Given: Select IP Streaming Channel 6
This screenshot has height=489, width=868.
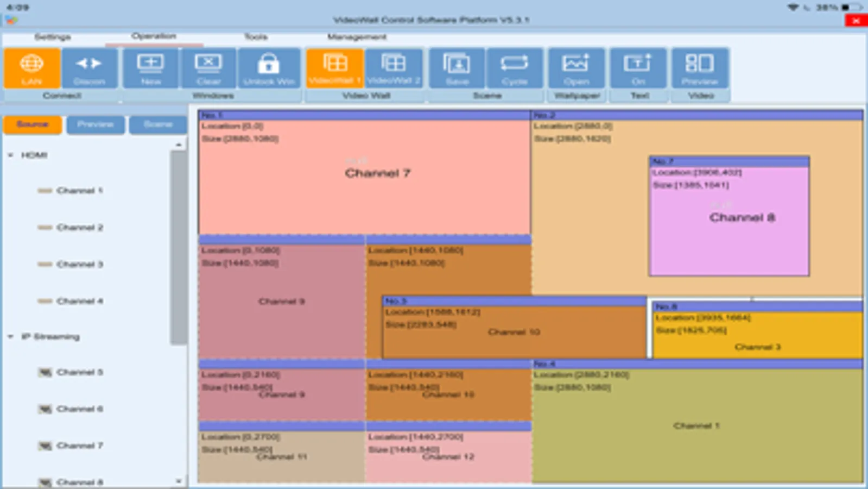Looking at the screenshot, I should [x=80, y=409].
